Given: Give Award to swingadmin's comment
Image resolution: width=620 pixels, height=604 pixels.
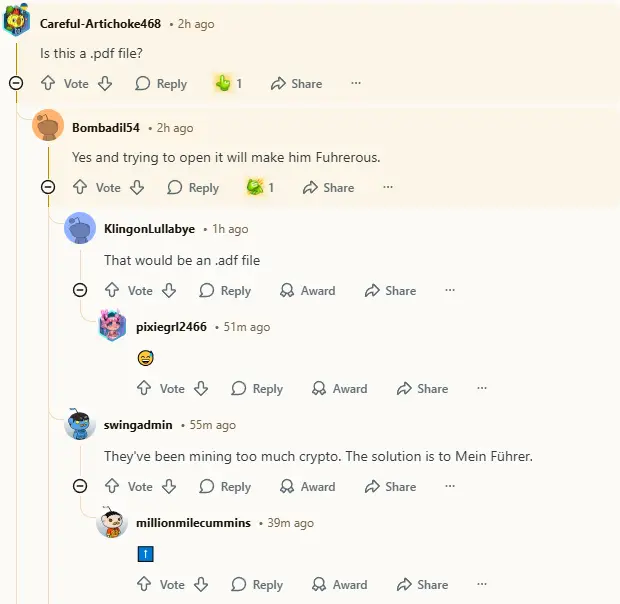Looking at the screenshot, I should [x=308, y=487].
